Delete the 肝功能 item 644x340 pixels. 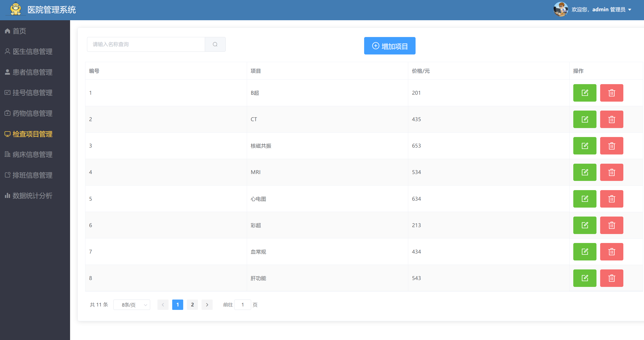(611, 278)
